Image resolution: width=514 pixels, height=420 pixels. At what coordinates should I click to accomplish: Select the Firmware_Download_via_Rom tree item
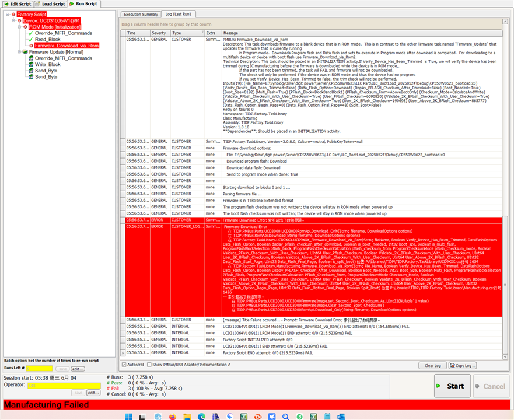pyautogui.click(x=67, y=45)
